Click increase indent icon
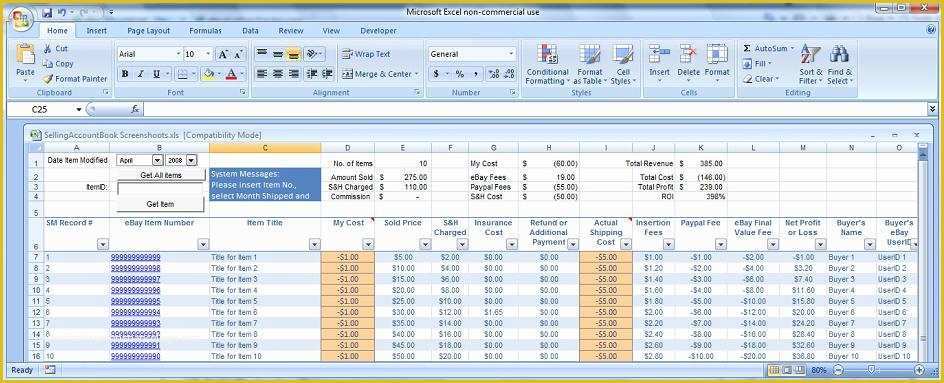This screenshot has height=383, width=944. tap(327, 74)
